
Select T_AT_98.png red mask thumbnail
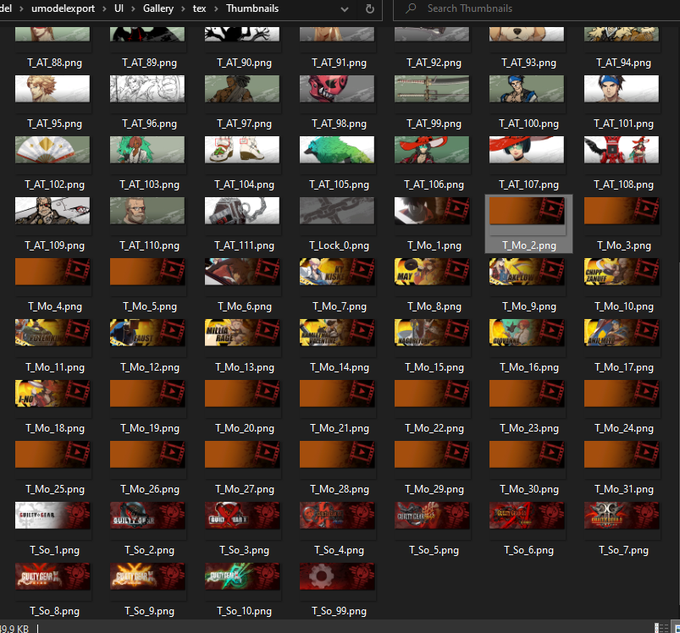(337, 89)
